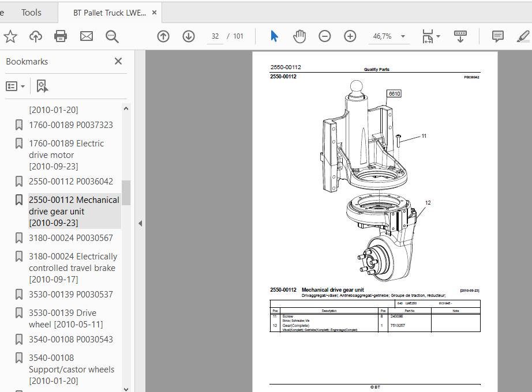Screen dimensions: 532x392
Task: Click the star bookmark icon in toolbar
Action: [10, 36]
